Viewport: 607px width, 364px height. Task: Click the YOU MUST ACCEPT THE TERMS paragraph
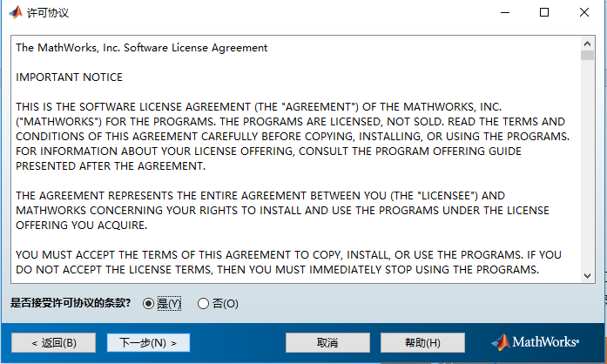(291, 261)
